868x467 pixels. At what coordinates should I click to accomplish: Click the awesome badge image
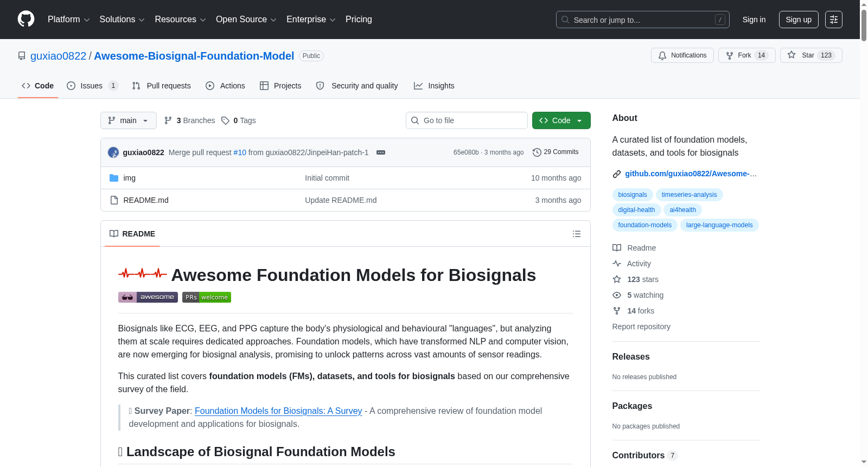coord(148,297)
